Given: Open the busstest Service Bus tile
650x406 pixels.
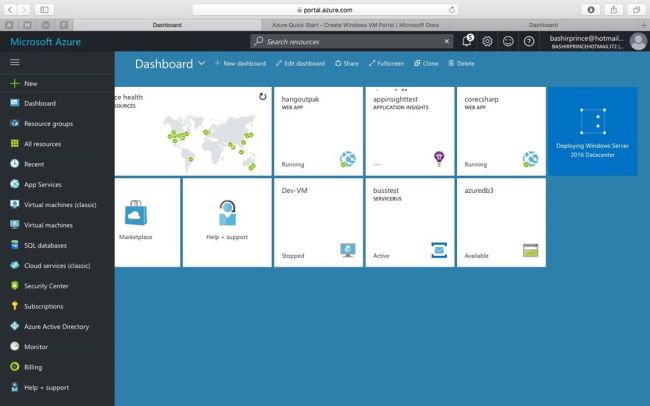Looking at the screenshot, I should point(410,223).
